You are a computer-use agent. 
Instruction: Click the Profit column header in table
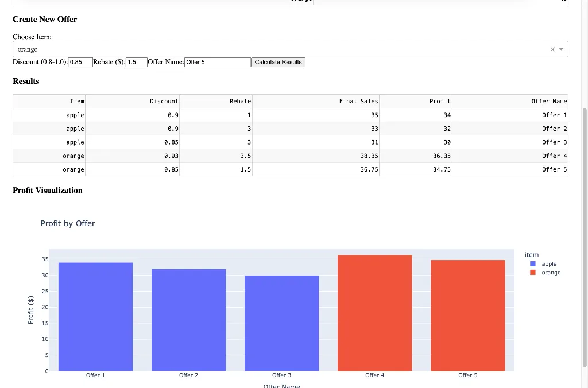coord(440,101)
